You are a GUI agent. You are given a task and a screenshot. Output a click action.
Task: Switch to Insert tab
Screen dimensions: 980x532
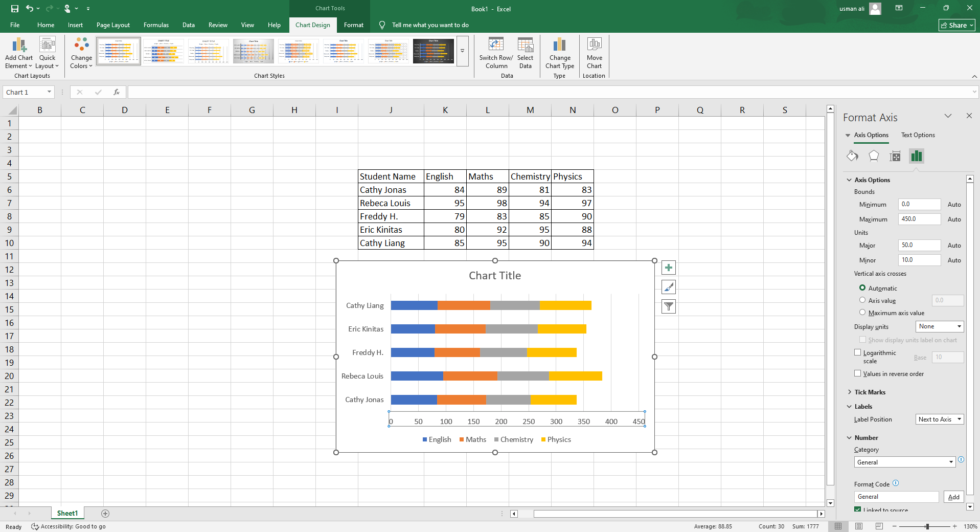75,25
